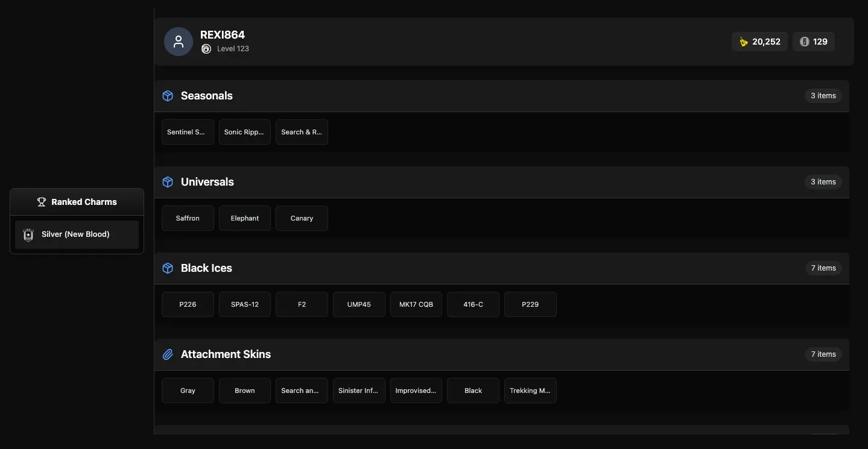Click the REXI864 profile avatar icon

click(179, 42)
